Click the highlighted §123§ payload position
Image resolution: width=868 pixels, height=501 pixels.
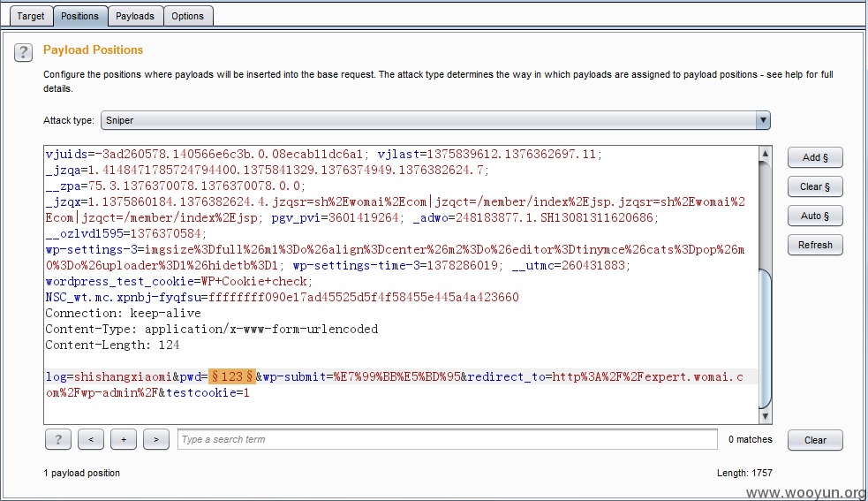232,377
